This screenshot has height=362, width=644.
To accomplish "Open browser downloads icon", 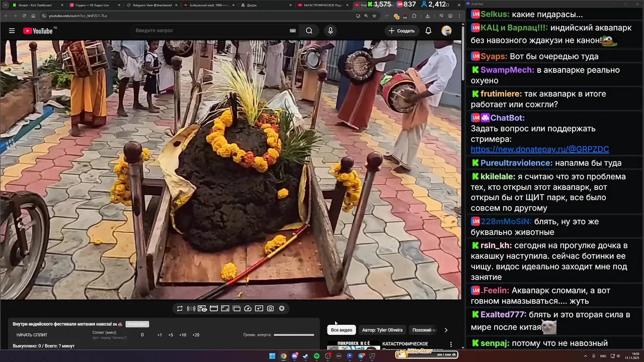I will click(x=428, y=16).
